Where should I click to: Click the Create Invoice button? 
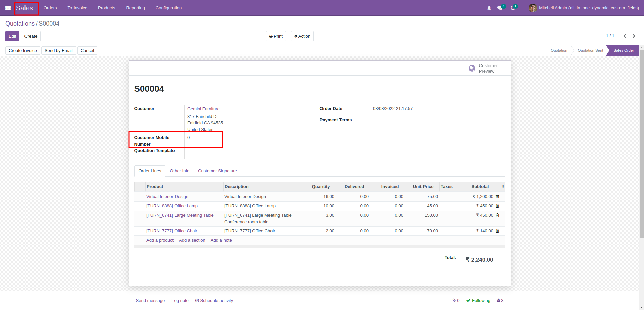coord(23,51)
